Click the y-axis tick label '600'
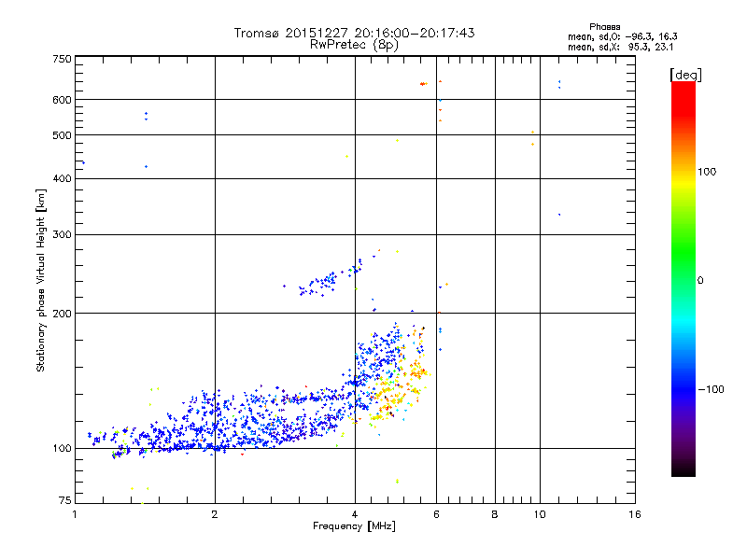This screenshot has width=747, height=560. (x=62, y=100)
